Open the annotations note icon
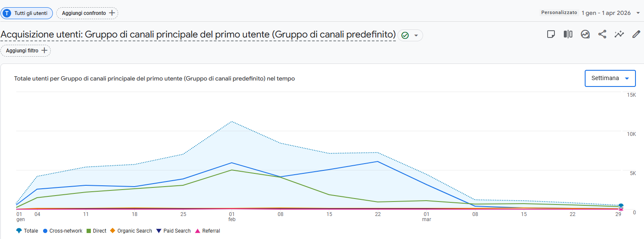The height and width of the screenshot is (239, 644). (x=551, y=35)
